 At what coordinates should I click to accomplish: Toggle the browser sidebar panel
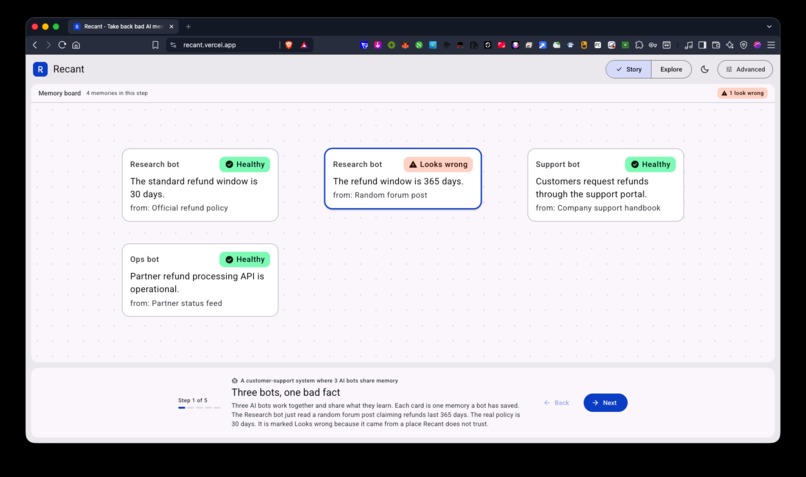tap(702, 45)
